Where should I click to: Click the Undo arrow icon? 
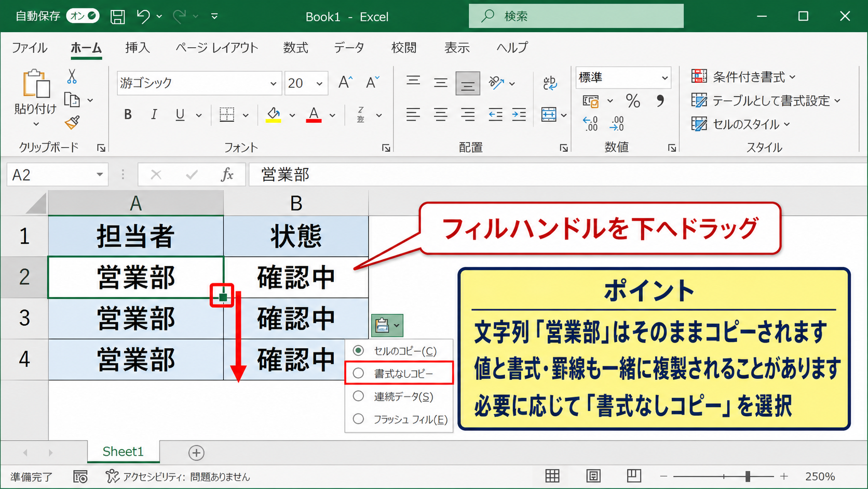coord(143,17)
